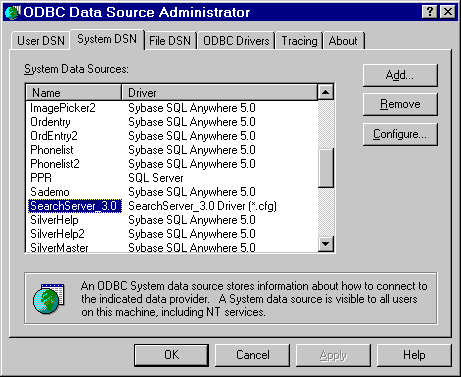Viewport: 461px width, 377px height.
Task: Click the ODBC globe icon in title bar
Action: [13, 12]
